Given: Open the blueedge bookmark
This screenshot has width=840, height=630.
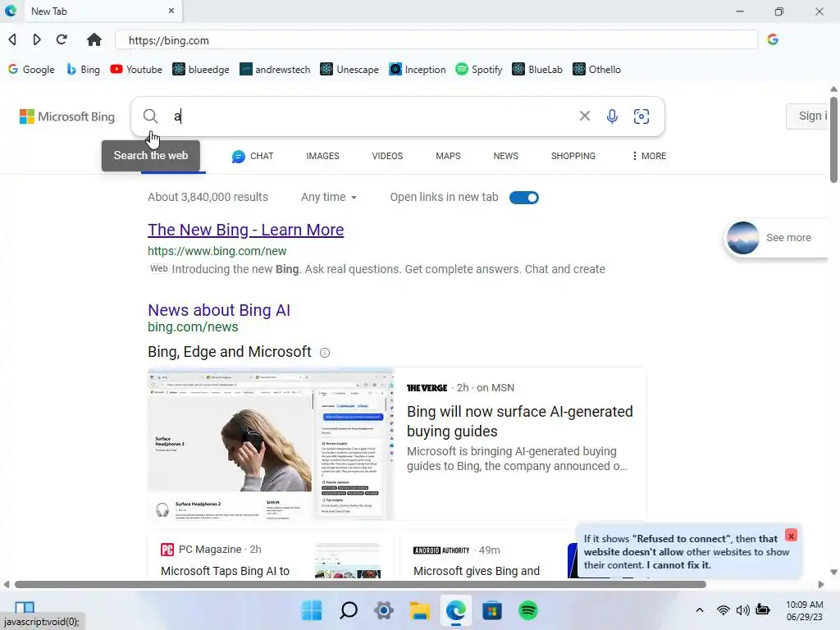Looking at the screenshot, I should (201, 70).
